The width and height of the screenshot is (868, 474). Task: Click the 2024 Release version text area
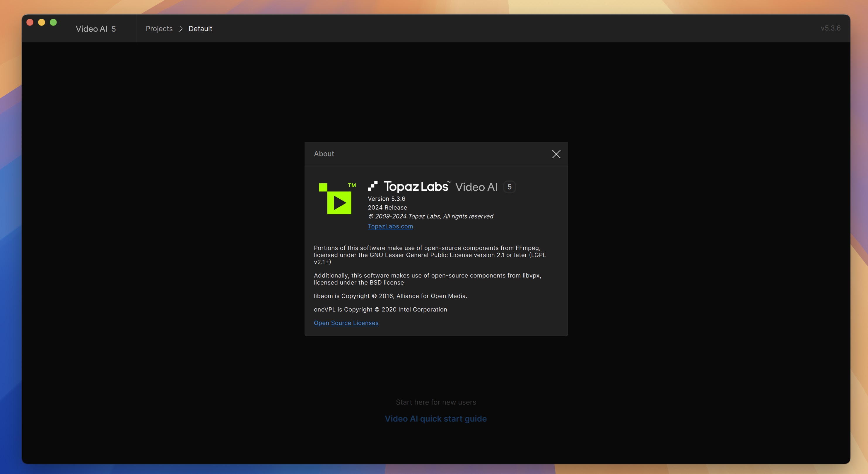387,208
